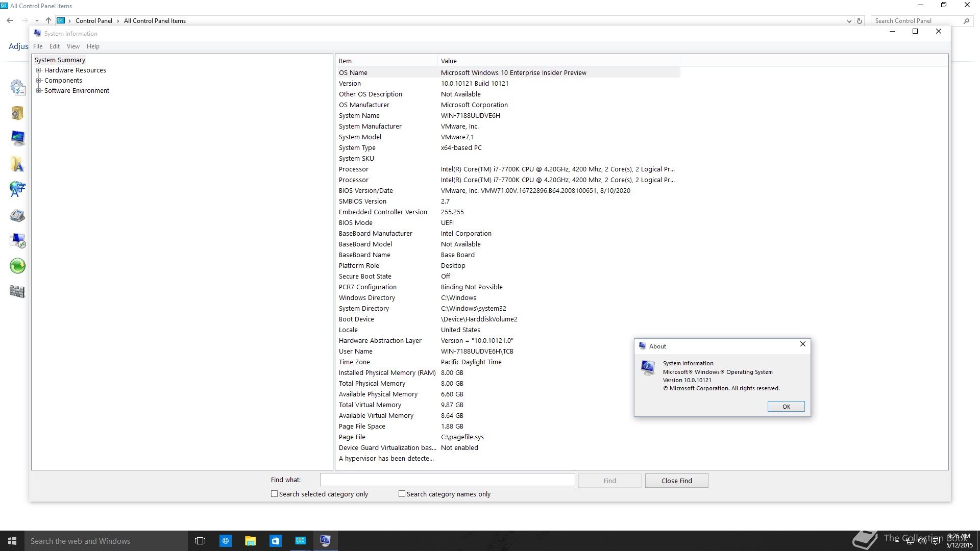
Task: Select the System Manufacturer row
Action: tap(508, 126)
